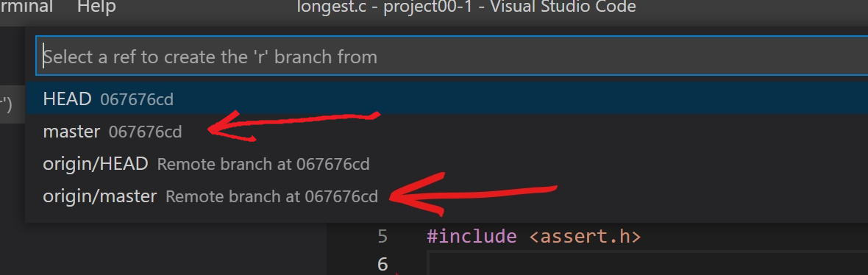868x275 pixels.
Task: Open the Terminal menu in menu bar
Action: pos(26,7)
